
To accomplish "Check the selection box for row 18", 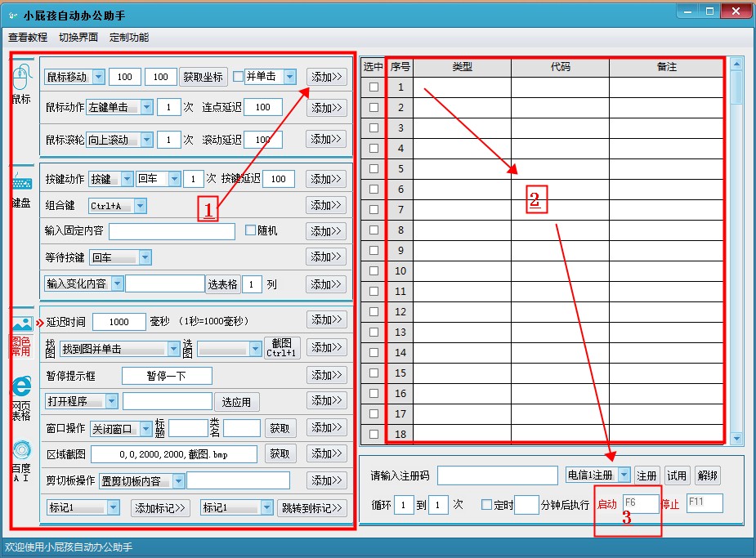I will coord(374,434).
